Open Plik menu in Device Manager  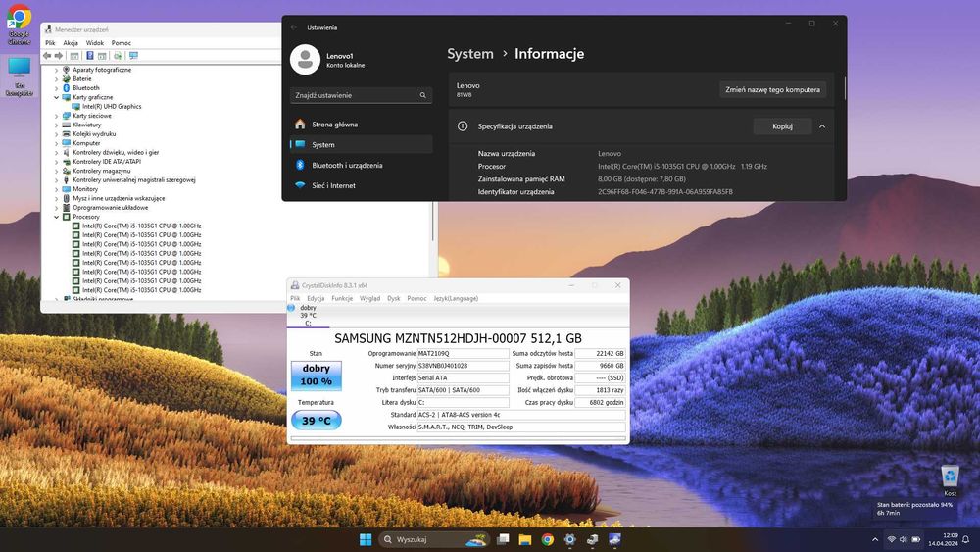tap(50, 43)
